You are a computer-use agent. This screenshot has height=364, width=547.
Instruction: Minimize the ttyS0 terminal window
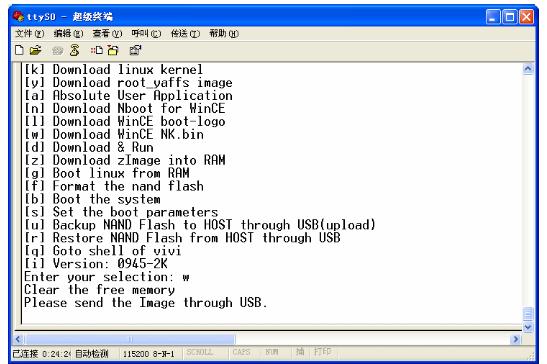tap(493, 17)
